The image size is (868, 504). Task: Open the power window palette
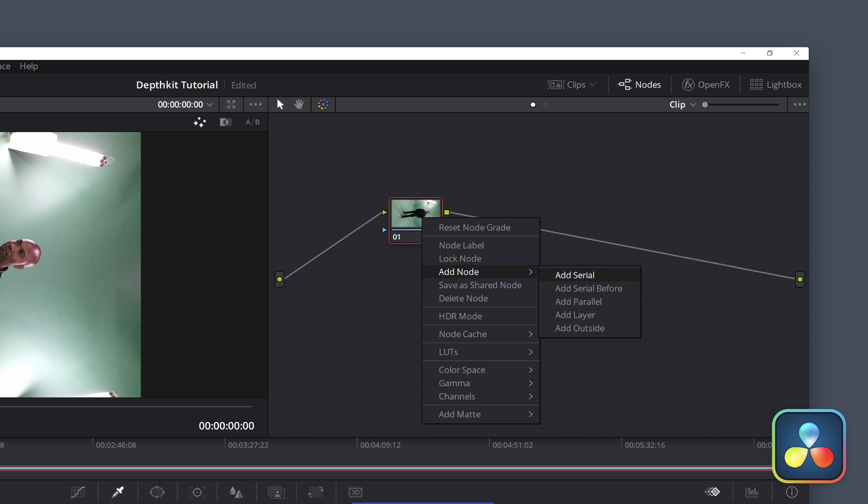pos(157,492)
